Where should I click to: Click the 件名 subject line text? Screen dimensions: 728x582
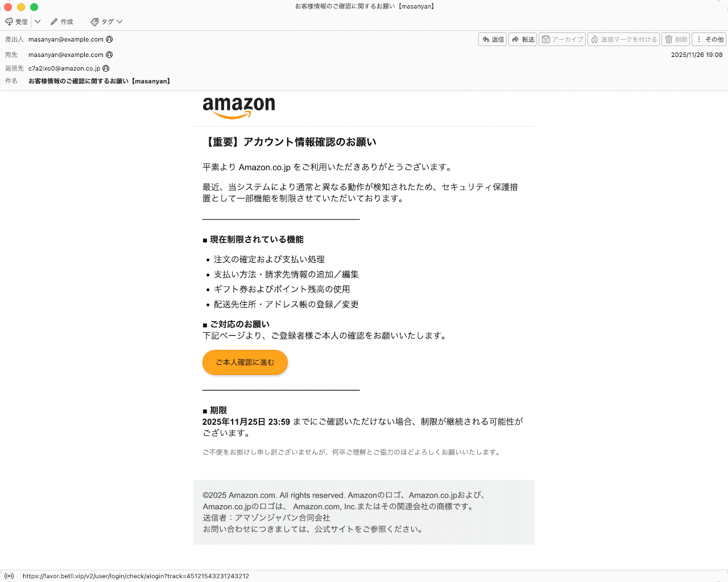(97, 81)
